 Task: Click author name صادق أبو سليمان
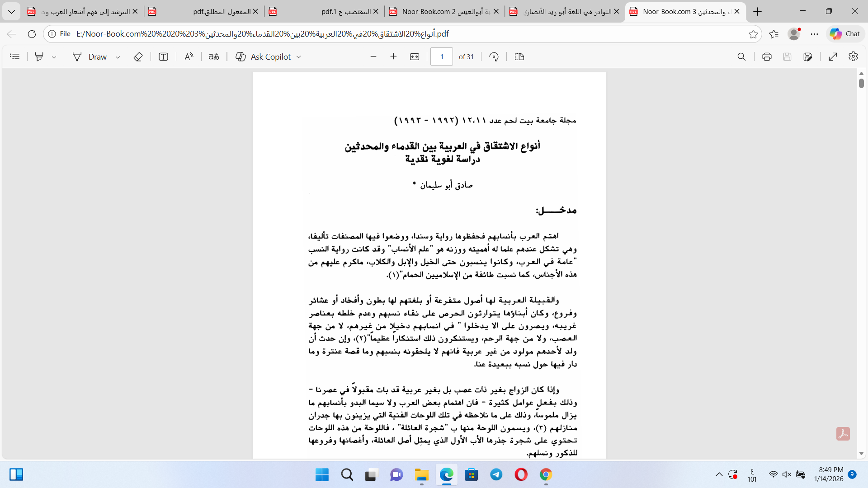tap(446, 185)
